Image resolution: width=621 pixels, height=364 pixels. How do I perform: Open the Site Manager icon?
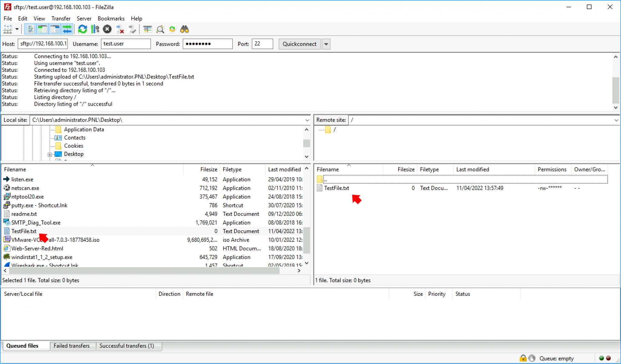click(8, 29)
